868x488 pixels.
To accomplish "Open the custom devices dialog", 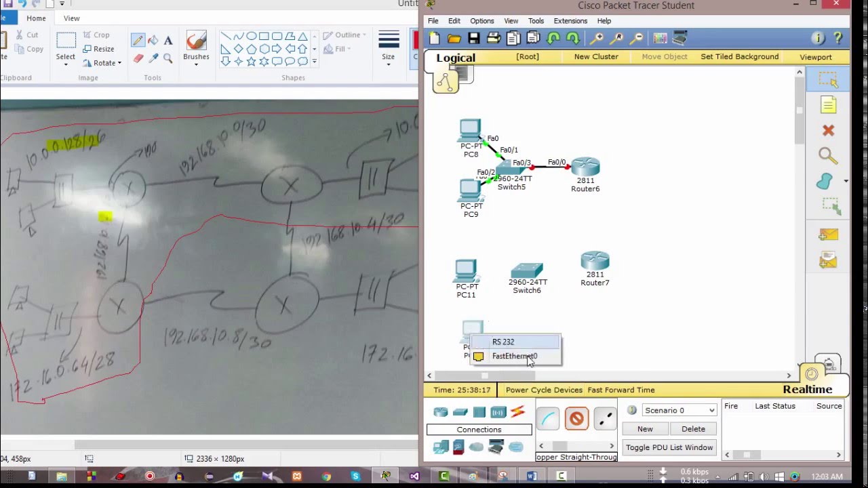I will [x=680, y=39].
